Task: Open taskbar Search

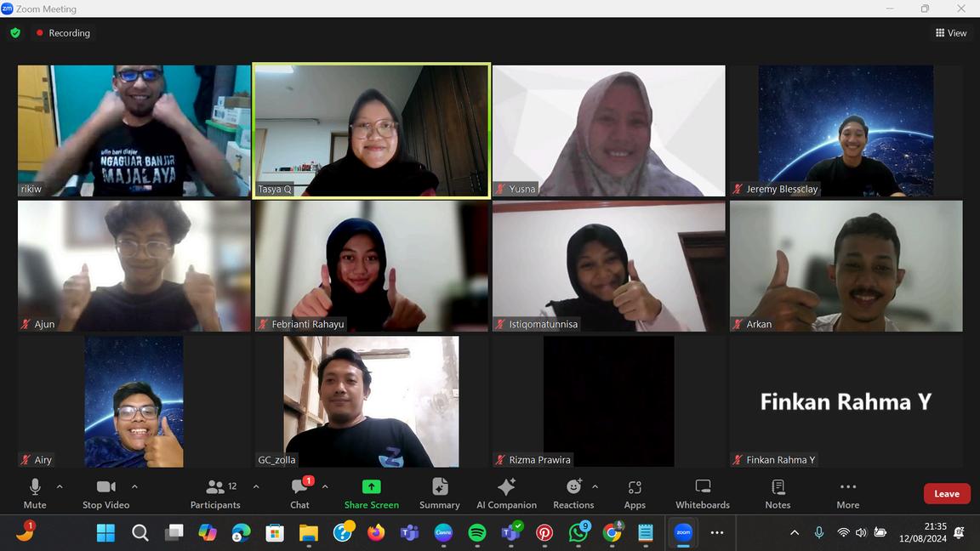Action: (140, 533)
